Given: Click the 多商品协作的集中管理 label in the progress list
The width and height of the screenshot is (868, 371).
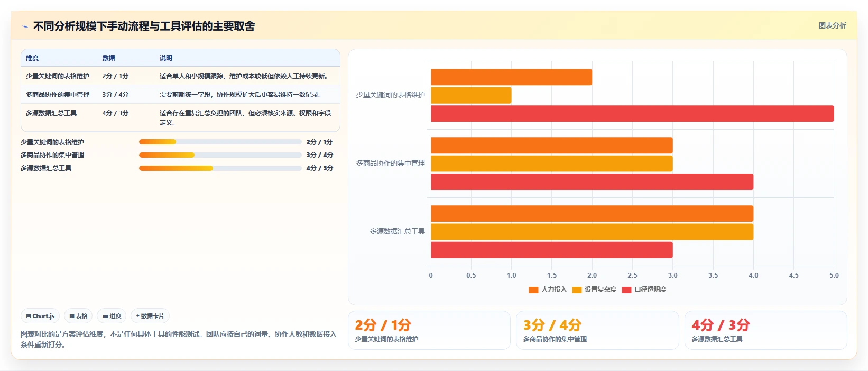Looking at the screenshot, I should point(52,155).
